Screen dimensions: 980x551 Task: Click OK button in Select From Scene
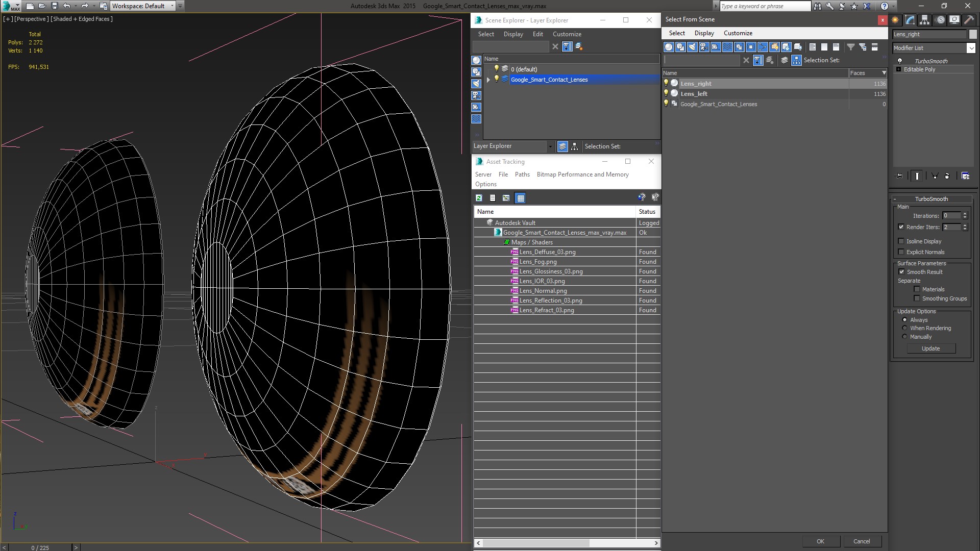[x=820, y=541]
